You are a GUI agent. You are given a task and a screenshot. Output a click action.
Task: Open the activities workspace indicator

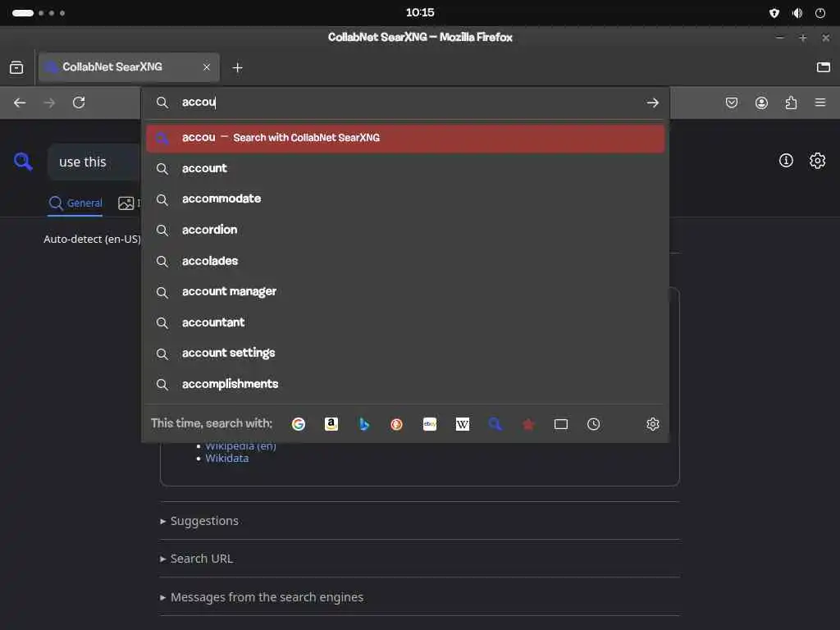coord(38,13)
